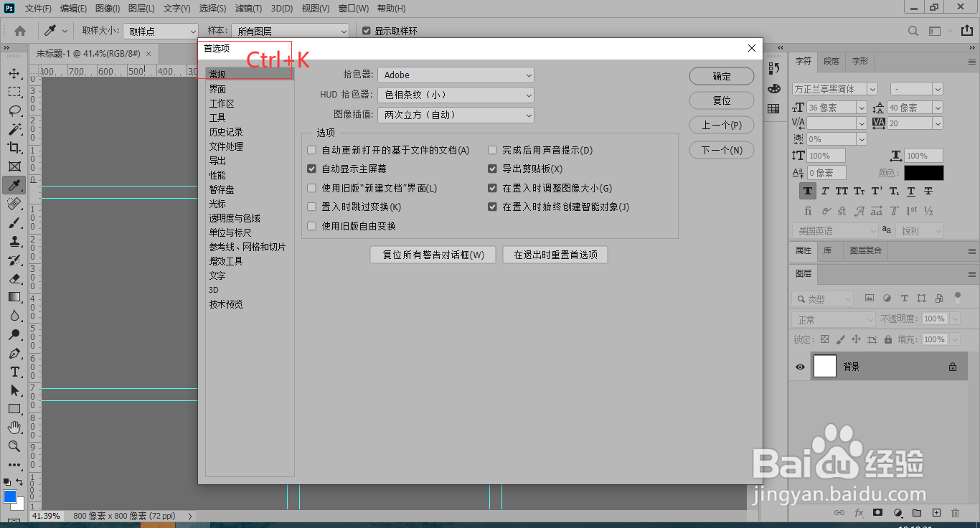Switch to the 段落 tab

click(831, 61)
